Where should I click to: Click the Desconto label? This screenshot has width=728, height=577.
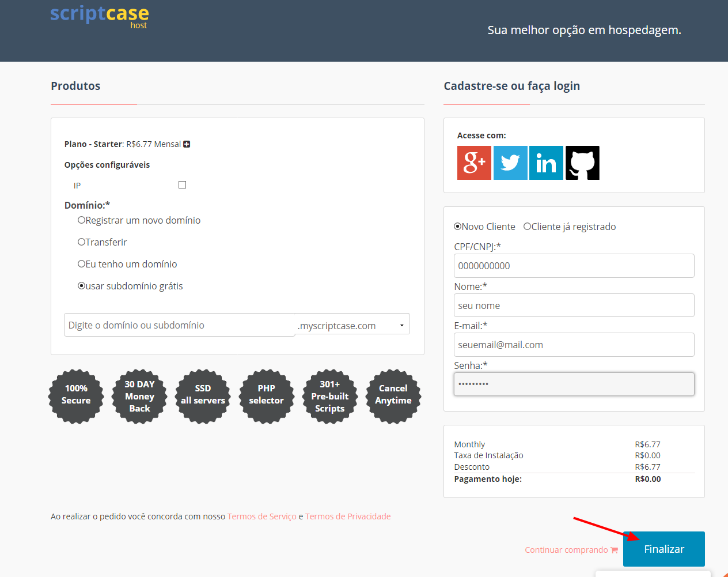pos(472,467)
